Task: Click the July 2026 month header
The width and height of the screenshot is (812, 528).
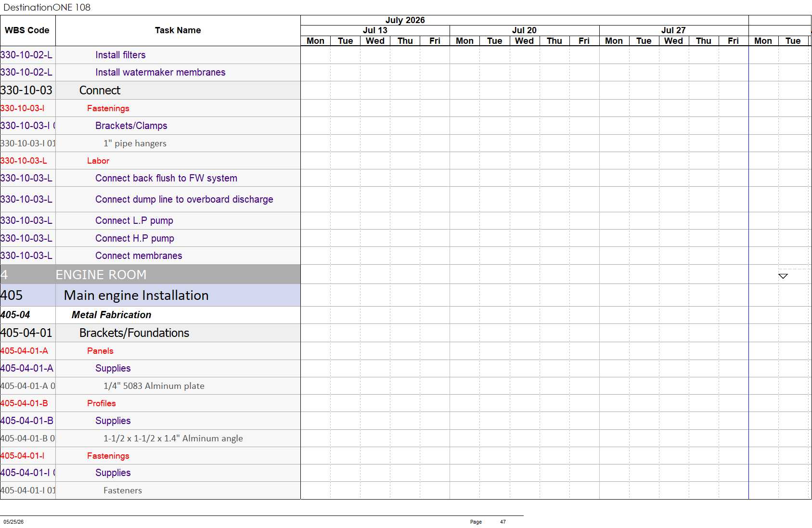Action: pyautogui.click(x=405, y=20)
